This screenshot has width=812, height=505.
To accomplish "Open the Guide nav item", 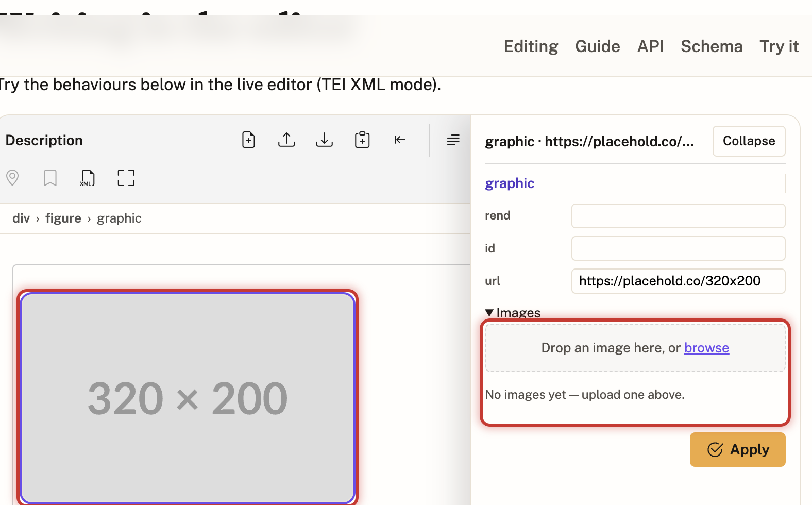I will pyautogui.click(x=598, y=46).
